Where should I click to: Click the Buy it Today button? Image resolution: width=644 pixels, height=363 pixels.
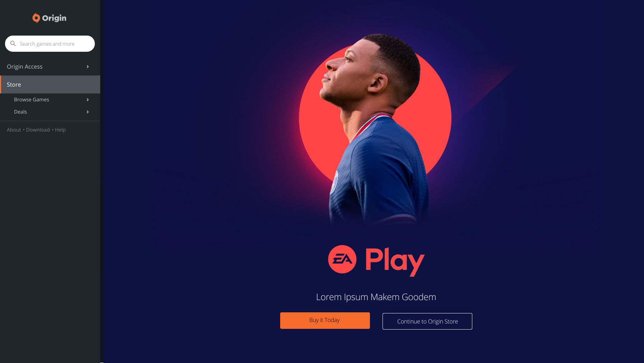click(325, 321)
